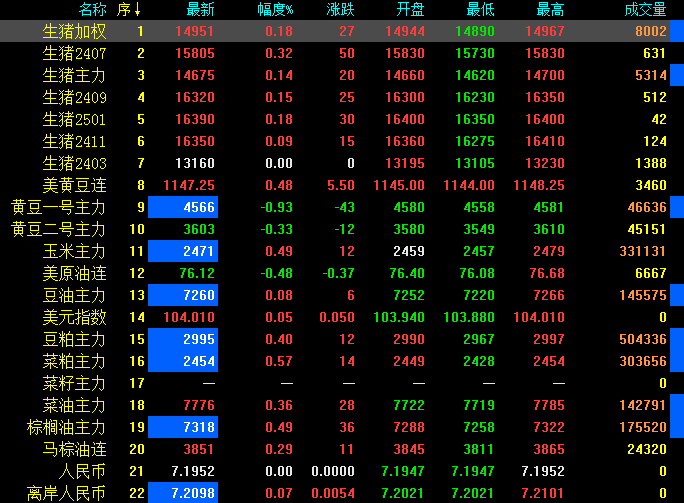684x503 pixels.
Task: Select the 生猪主力 contract
Action: point(75,75)
